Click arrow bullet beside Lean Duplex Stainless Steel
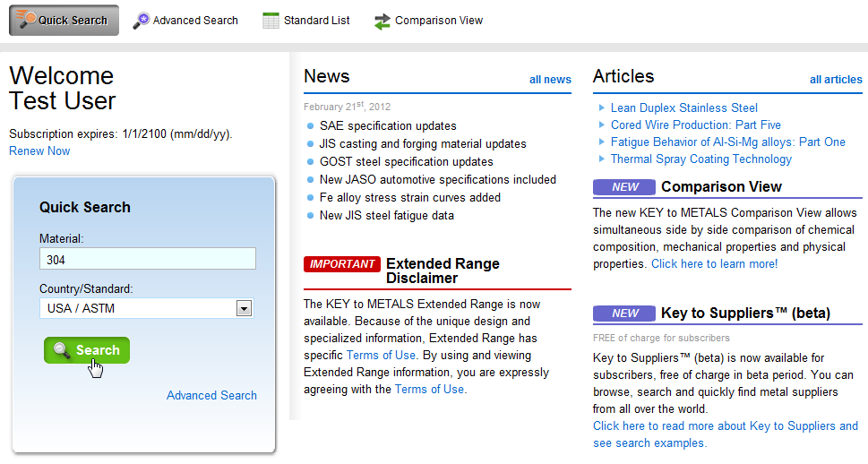This screenshot has height=464, width=868. coord(602,107)
